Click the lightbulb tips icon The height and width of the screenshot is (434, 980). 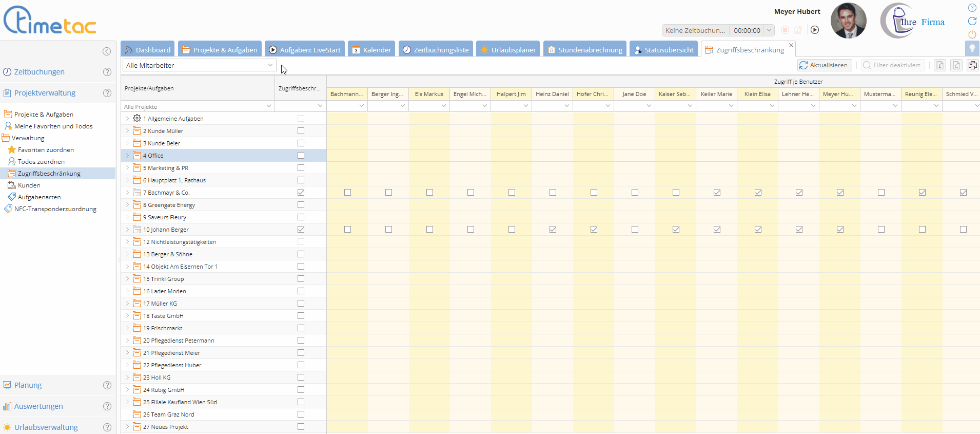pos(972,49)
